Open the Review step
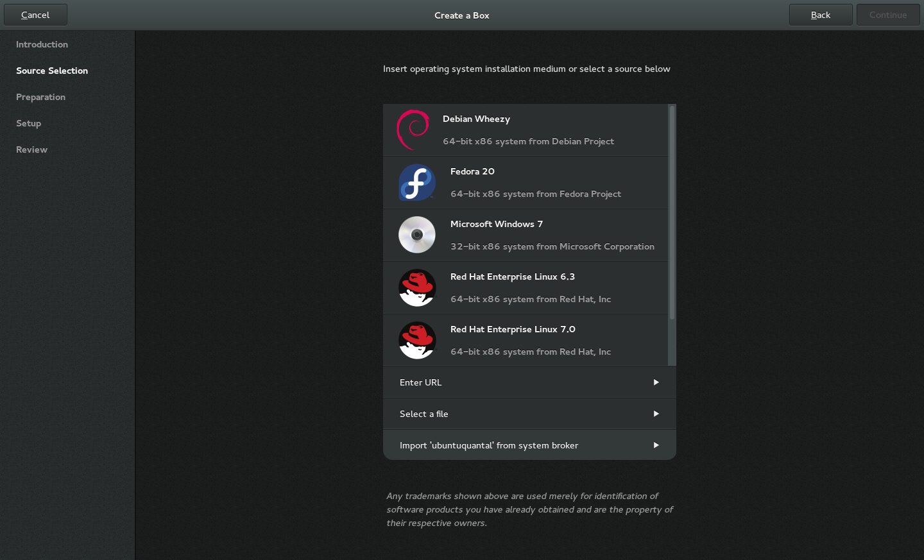924x560 pixels. [31, 149]
